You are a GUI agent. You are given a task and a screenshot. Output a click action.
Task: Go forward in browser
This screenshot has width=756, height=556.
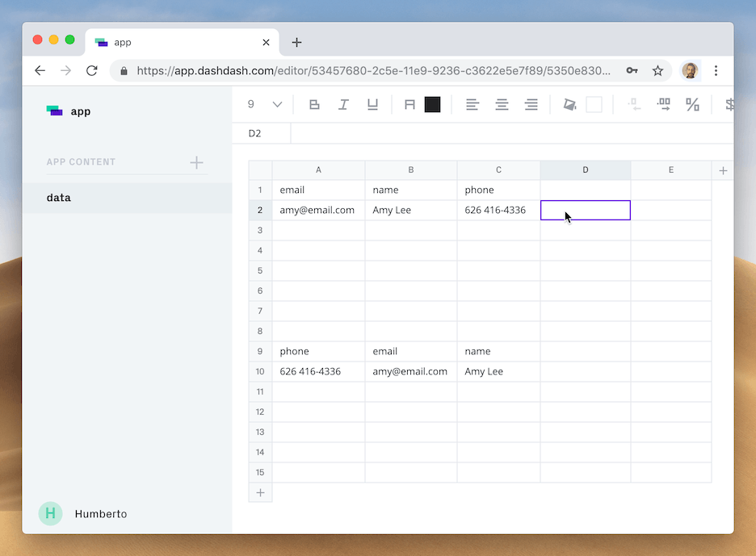tap(66, 71)
